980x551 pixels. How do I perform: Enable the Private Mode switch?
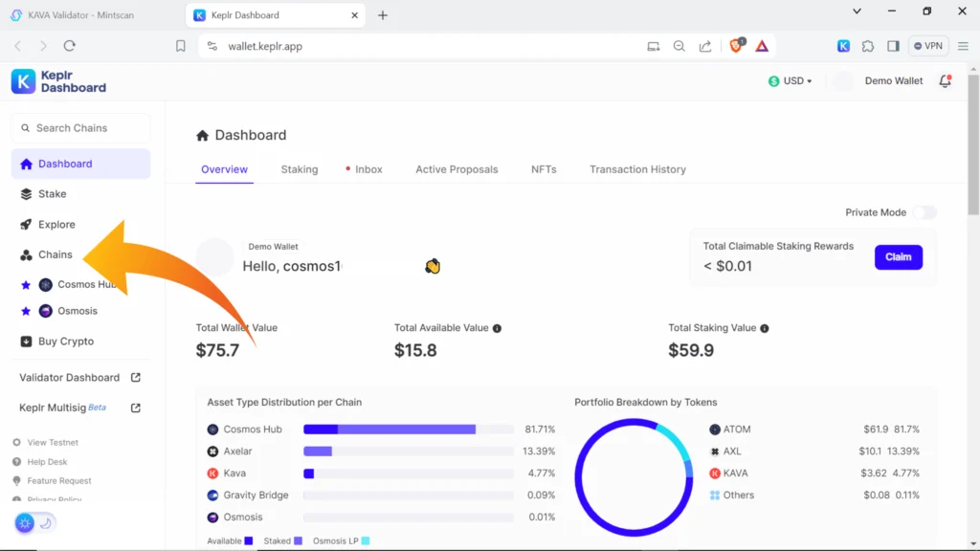point(924,212)
